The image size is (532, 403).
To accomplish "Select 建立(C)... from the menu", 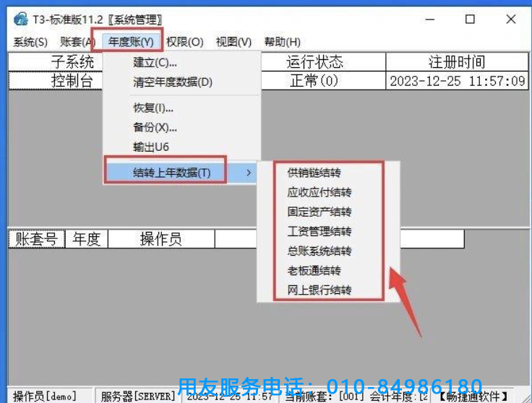I will tap(155, 63).
